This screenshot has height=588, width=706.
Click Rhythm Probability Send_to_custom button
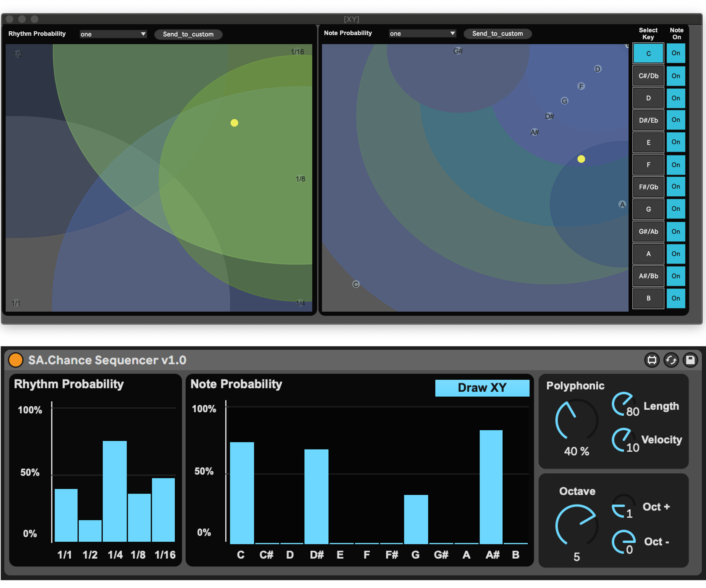point(188,34)
